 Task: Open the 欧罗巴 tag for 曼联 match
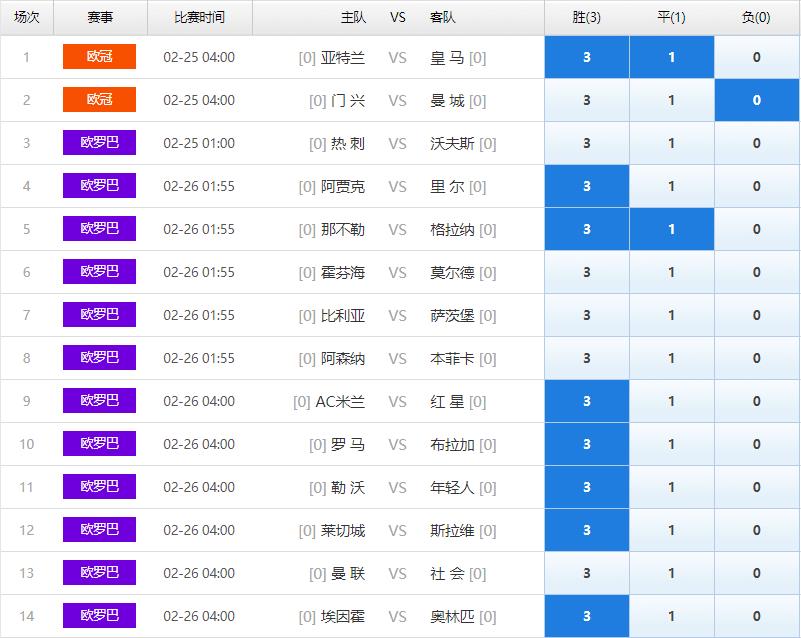[x=100, y=572]
